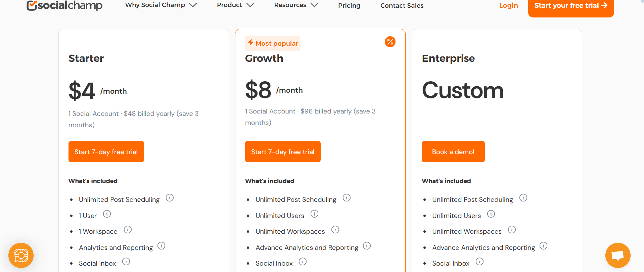Show info for Starter Social Inbox
Image resolution: width=644 pixels, height=272 pixels.
126,262
